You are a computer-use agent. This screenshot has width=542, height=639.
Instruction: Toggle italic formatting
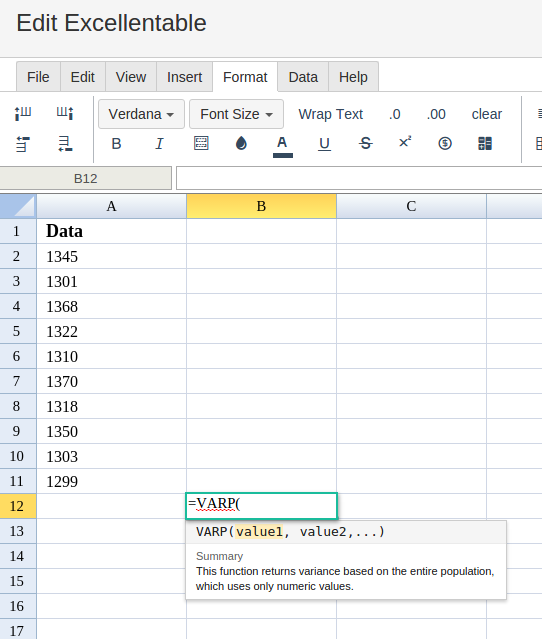coord(159,143)
